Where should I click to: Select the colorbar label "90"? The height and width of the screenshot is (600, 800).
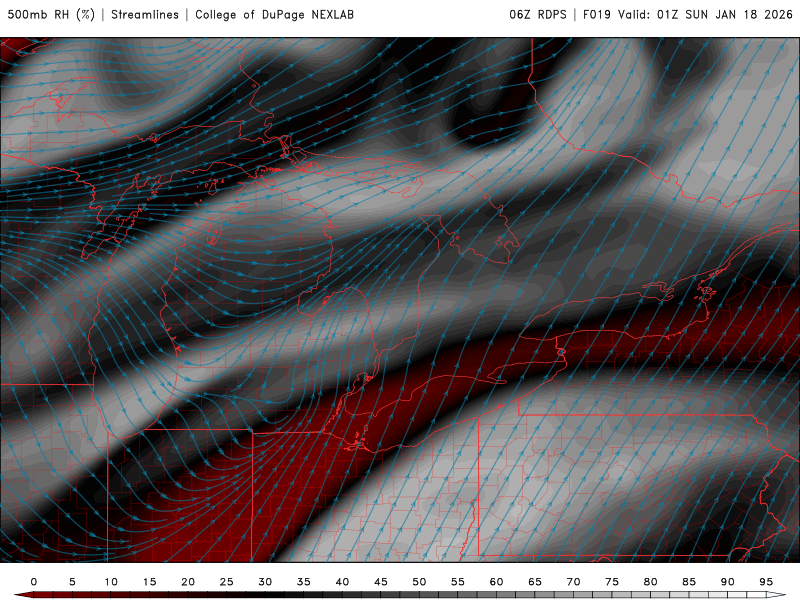point(728,582)
